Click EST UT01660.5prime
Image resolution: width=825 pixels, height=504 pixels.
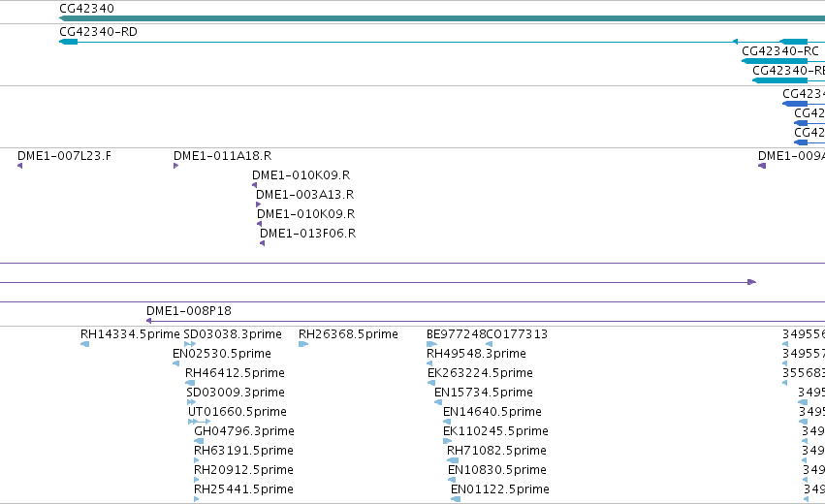(x=238, y=412)
